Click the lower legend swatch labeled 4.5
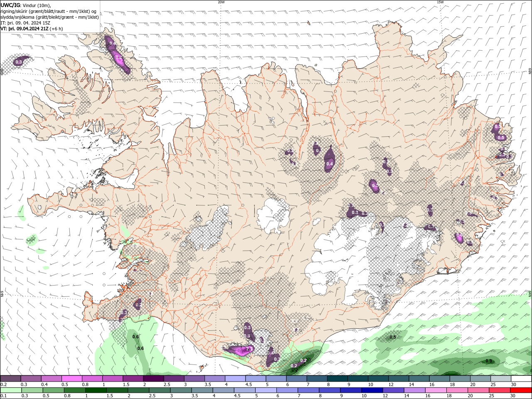Viewport: 532px width, 399px height. click(244, 390)
